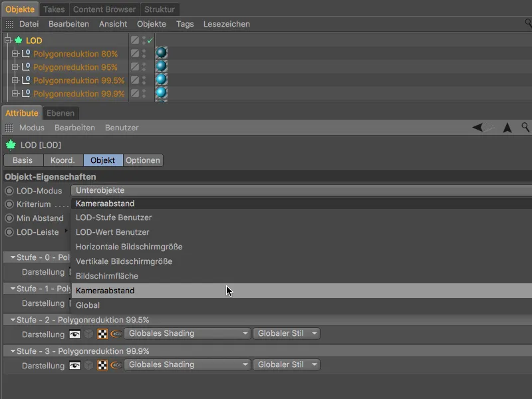Toggle visibility dots of Polygonreduktion 95%
This screenshot has height=399, width=532.
144,67
